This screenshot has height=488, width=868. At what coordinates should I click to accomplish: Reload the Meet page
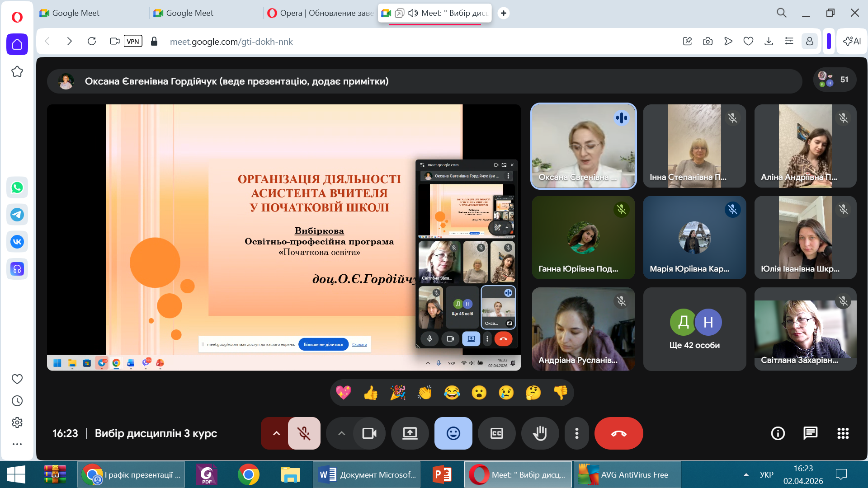pyautogui.click(x=92, y=42)
